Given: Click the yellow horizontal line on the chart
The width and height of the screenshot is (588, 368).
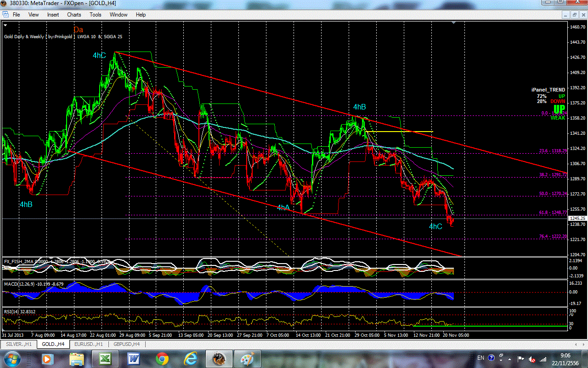Looking at the screenshot, I should point(399,132).
